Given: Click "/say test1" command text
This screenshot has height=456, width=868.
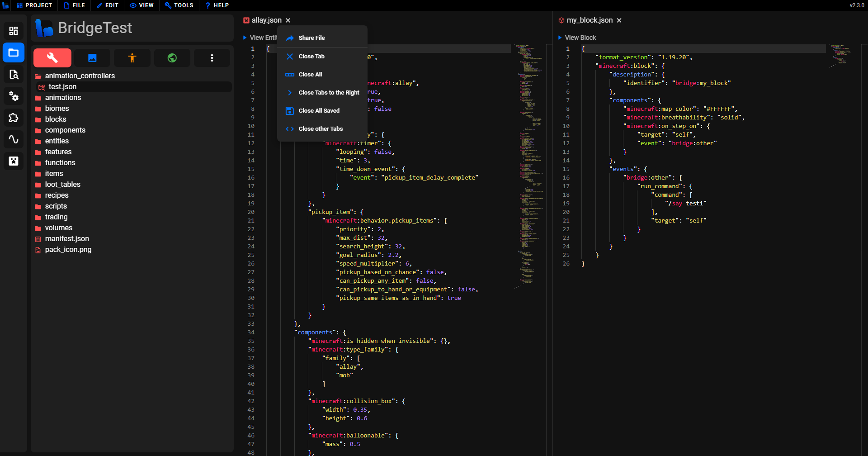Looking at the screenshot, I should (x=686, y=204).
